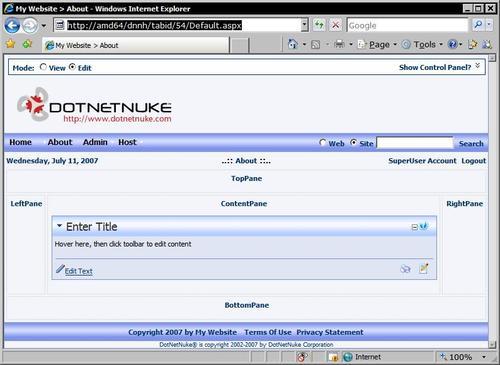Click the browser Forward arrow button

(x=30, y=26)
